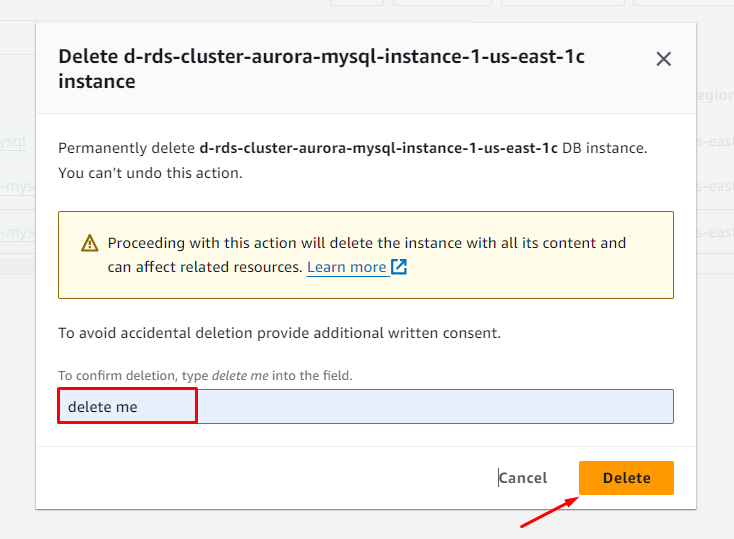Close the delete instance dialog with X
Viewport: 734px width, 539px height.
pyautogui.click(x=663, y=60)
